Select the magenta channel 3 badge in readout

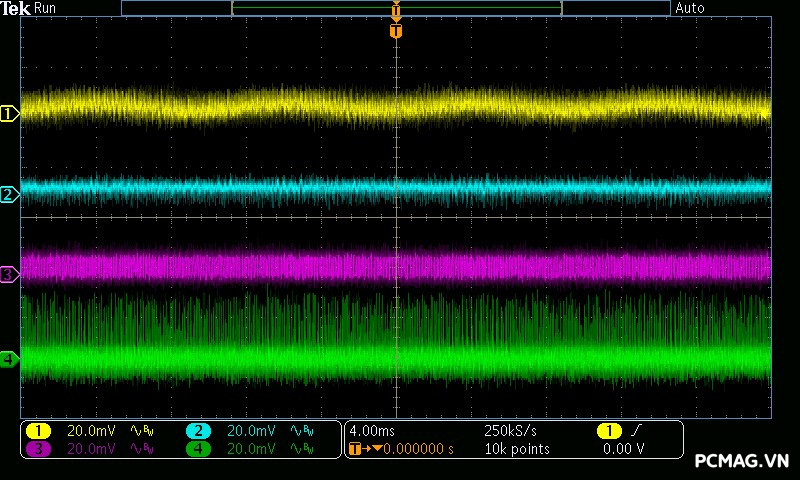(x=38, y=449)
